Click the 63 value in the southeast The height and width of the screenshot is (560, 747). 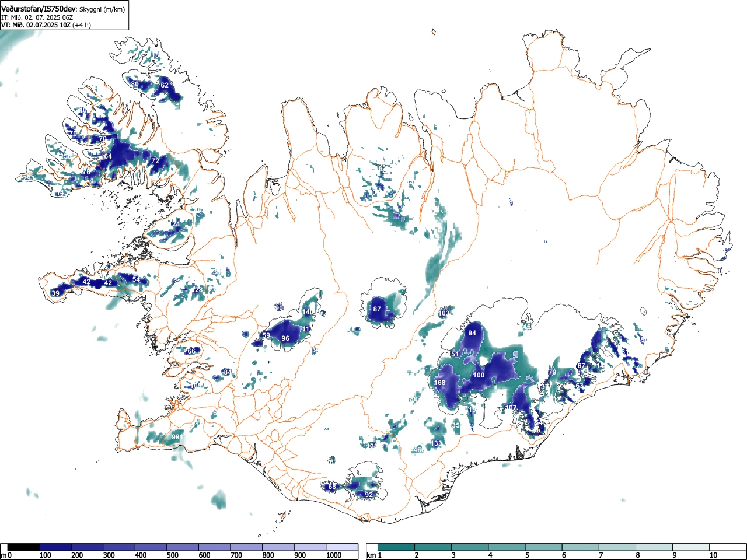[x=580, y=386]
